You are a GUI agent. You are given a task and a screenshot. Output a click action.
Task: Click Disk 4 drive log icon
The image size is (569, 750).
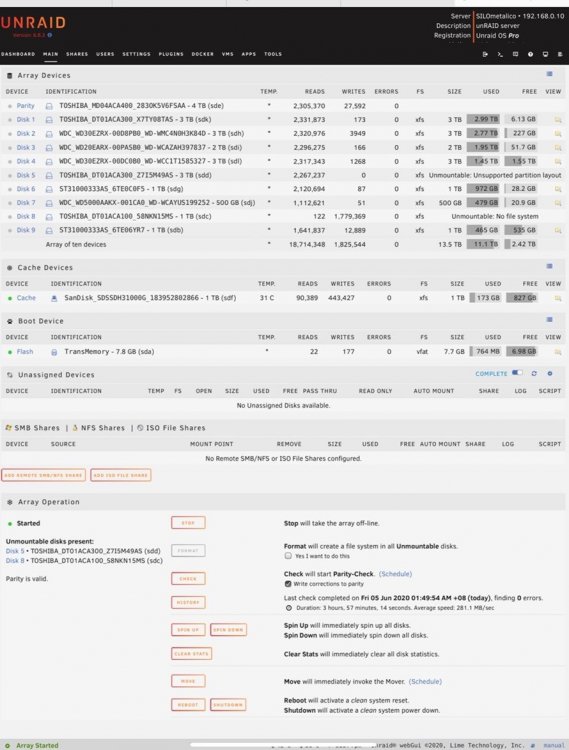pyautogui.click(x=49, y=162)
